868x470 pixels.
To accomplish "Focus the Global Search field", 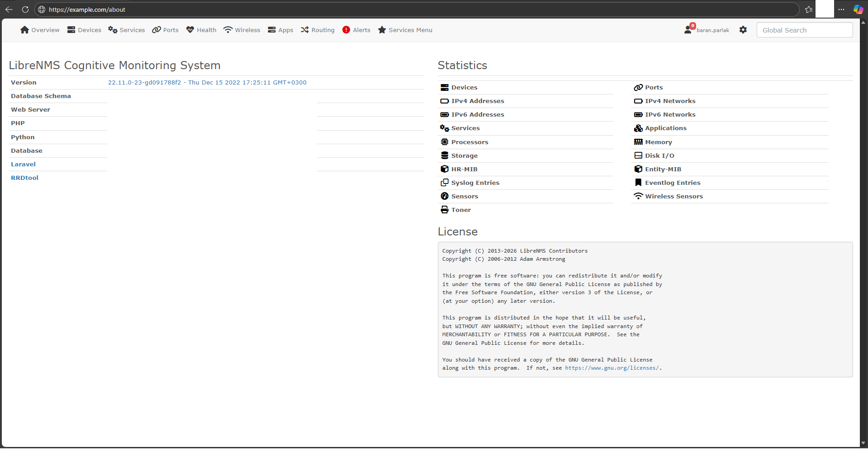I will pyautogui.click(x=805, y=30).
